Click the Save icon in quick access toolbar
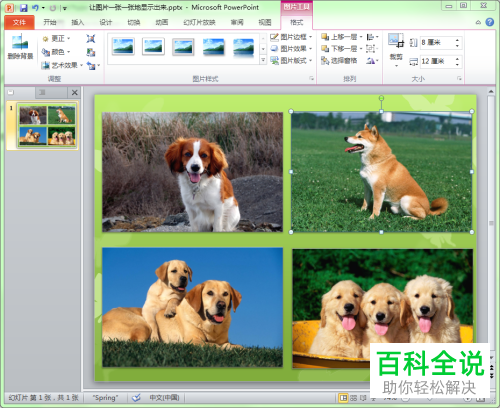The height and width of the screenshot is (408, 500). click(23, 7)
